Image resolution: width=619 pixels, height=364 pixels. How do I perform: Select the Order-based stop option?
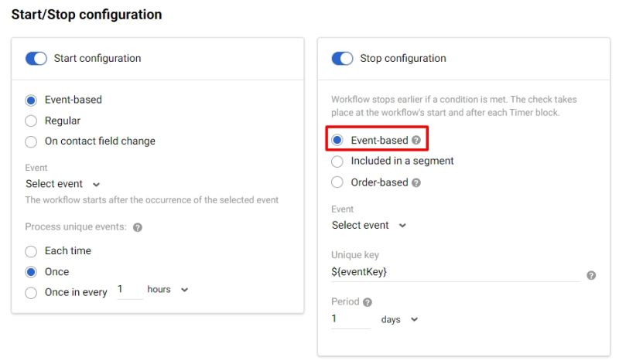(337, 182)
